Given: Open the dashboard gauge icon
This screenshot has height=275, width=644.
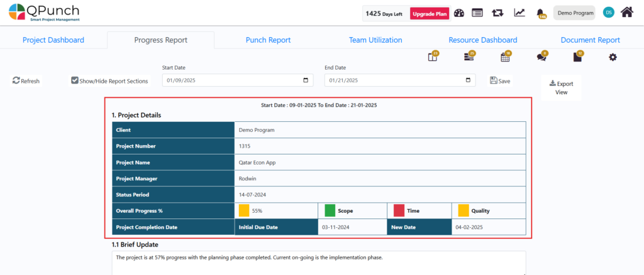Looking at the screenshot, I should click(x=459, y=13).
